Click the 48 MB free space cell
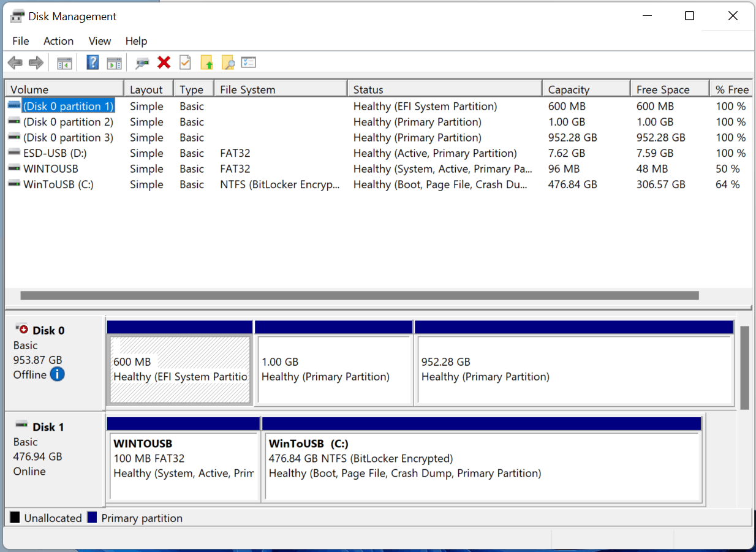The width and height of the screenshot is (756, 552). [x=652, y=168]
